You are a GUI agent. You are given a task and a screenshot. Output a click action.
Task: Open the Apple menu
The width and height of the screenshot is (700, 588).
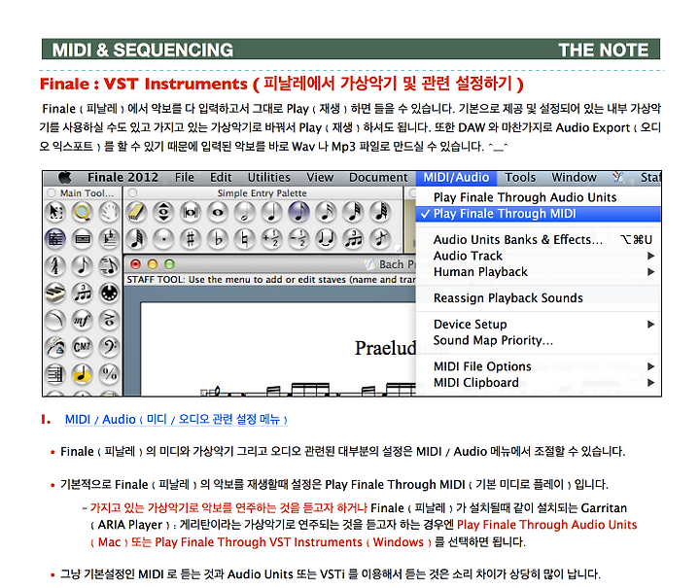pos(65,178)
